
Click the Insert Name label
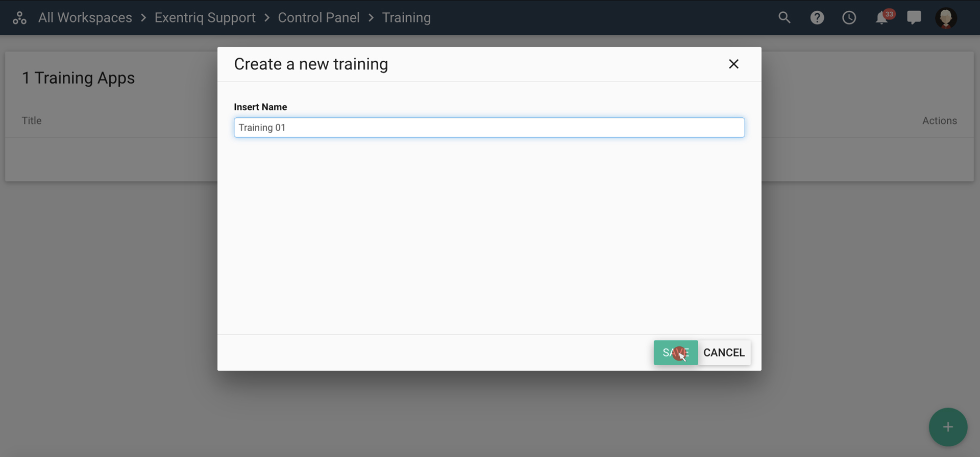[x=260, y=107]
